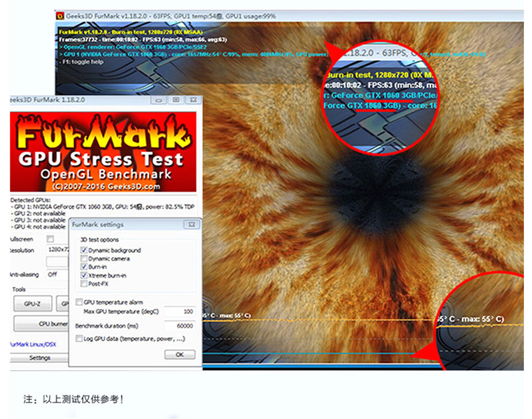Image resolution: width=532 pixels, height=419 pixels.
Task: Select the 'GPU 3: not available' line
Action: pos(38,220)
